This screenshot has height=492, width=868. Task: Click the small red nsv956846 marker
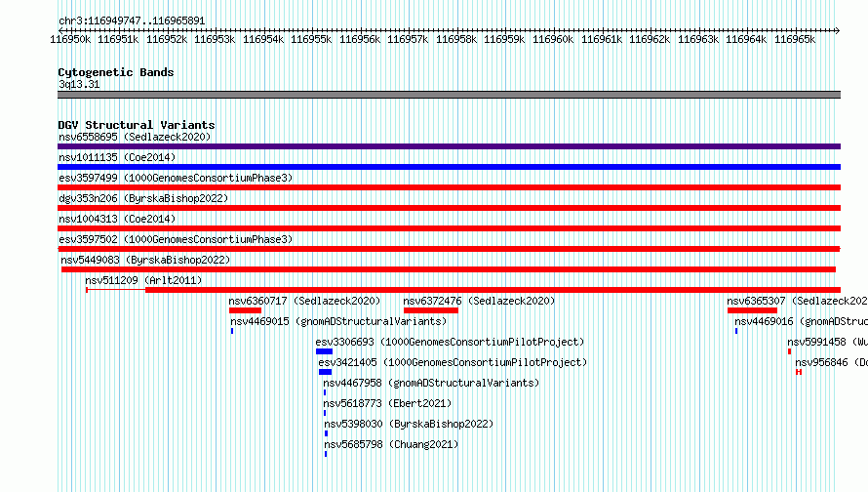[798, 372]
